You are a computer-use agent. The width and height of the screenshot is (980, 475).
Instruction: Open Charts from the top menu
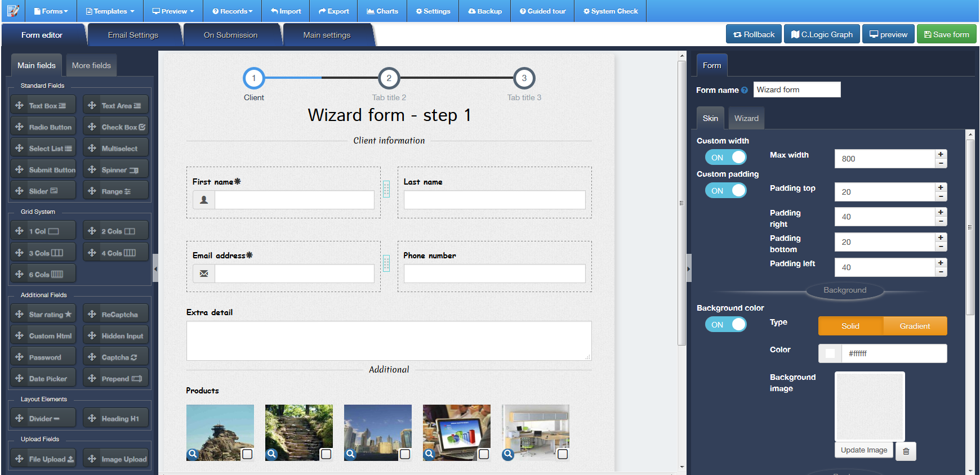(382, 11)
